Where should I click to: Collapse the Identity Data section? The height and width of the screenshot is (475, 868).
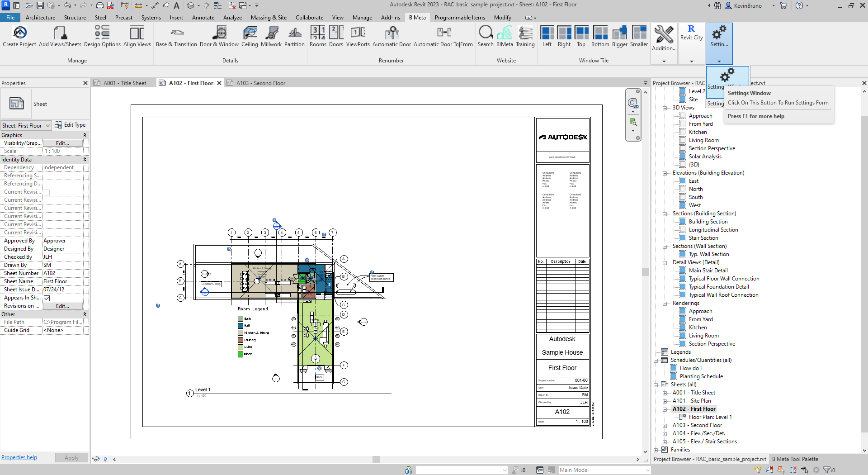point(85,160)
